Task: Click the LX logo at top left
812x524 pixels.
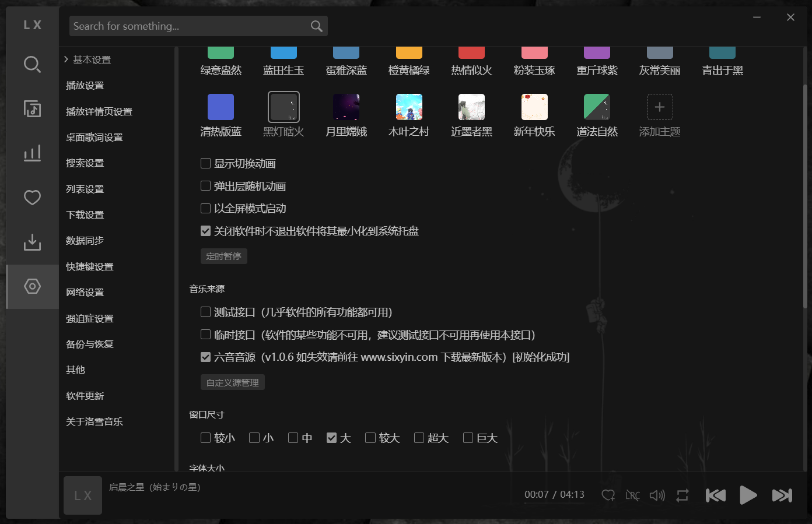Action: (32, 25)
